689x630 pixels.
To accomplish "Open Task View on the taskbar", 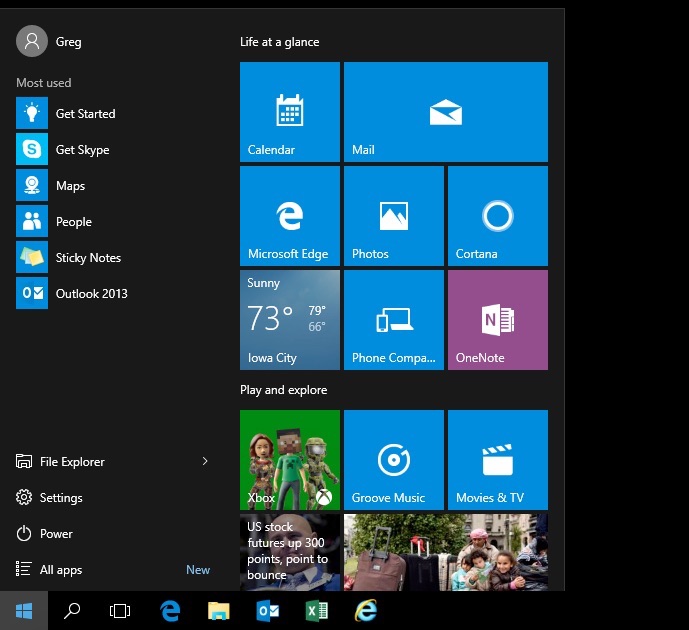I will click(120, 610).
